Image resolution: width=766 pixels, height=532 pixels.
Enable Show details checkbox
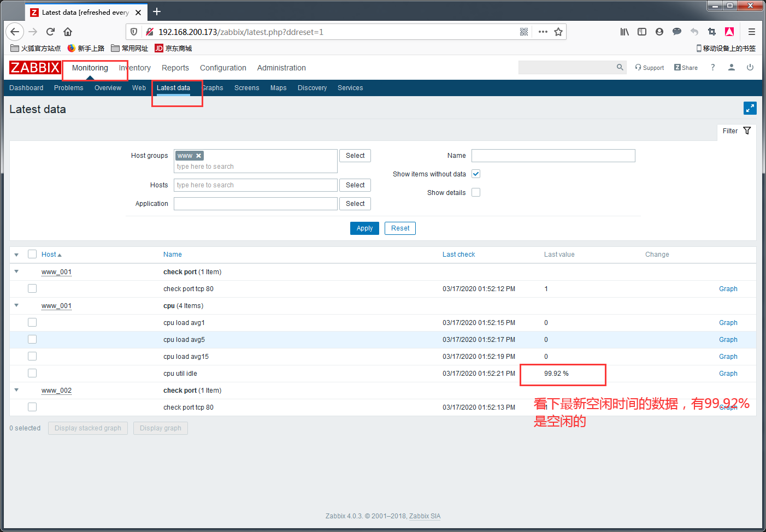(x=476, y=192)
